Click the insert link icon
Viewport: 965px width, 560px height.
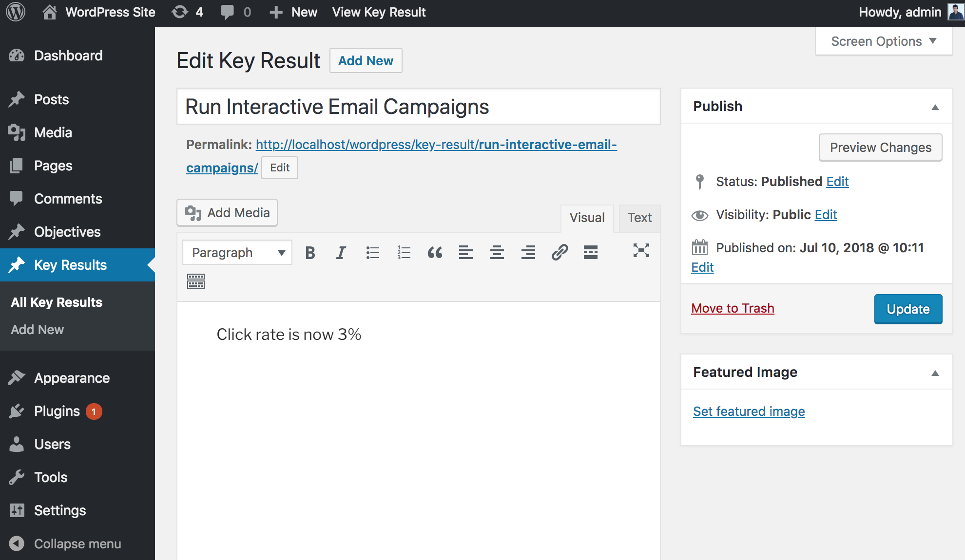560,252
